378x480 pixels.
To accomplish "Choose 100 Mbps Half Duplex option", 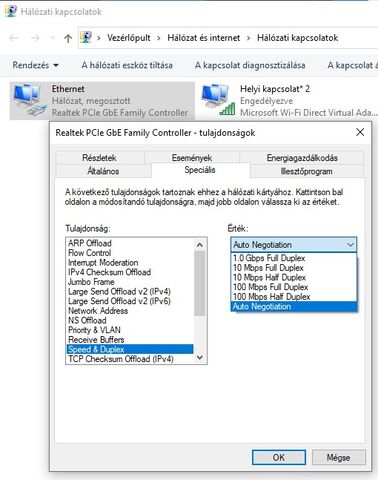I will tap(294, 297).
